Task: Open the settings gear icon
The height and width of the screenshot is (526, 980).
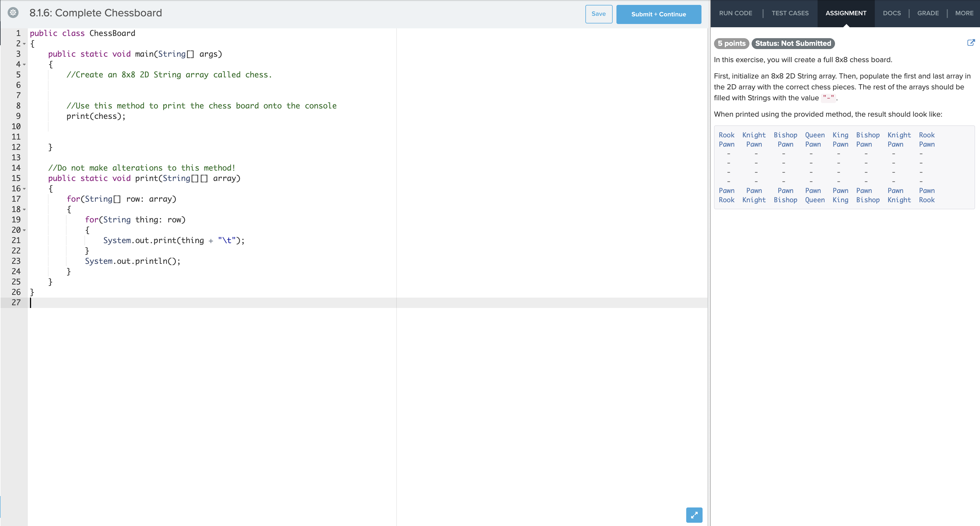Action: 13,13
